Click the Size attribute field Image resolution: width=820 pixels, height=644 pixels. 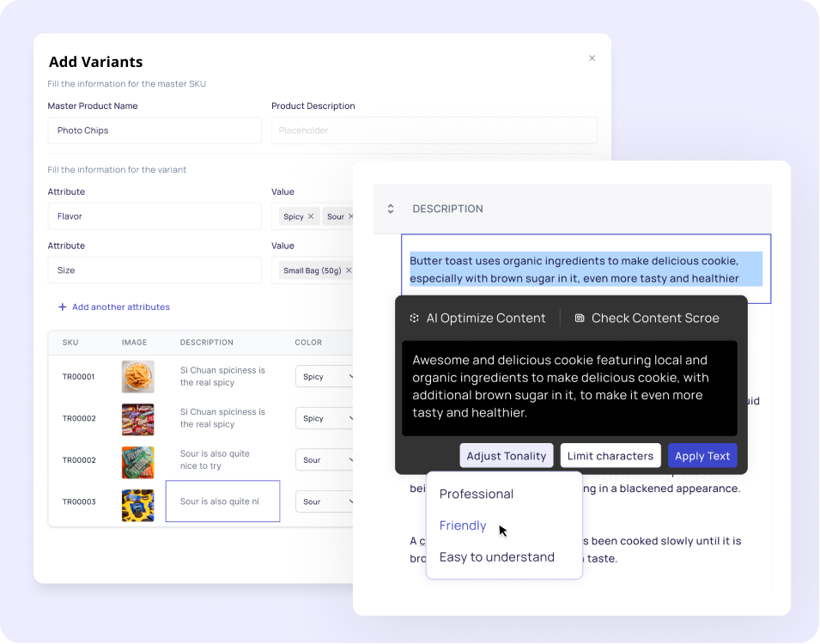pyautogui.click(x=155, y=270)
